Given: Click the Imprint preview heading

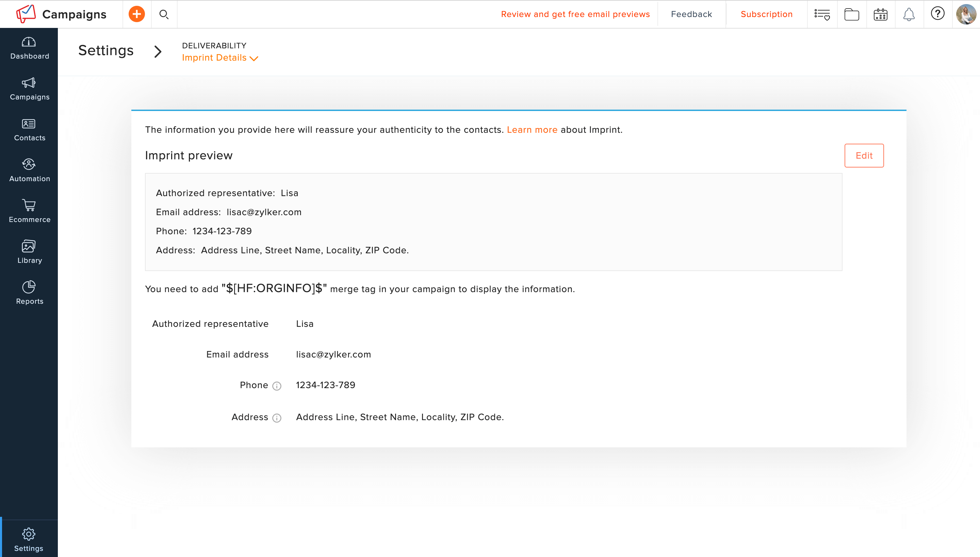Looking at the screenshot, I should (189, 155).
